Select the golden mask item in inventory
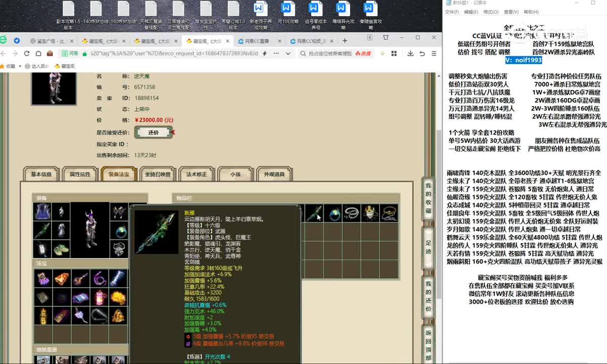This screenshot has height=364, width=607. coord(370,213)
